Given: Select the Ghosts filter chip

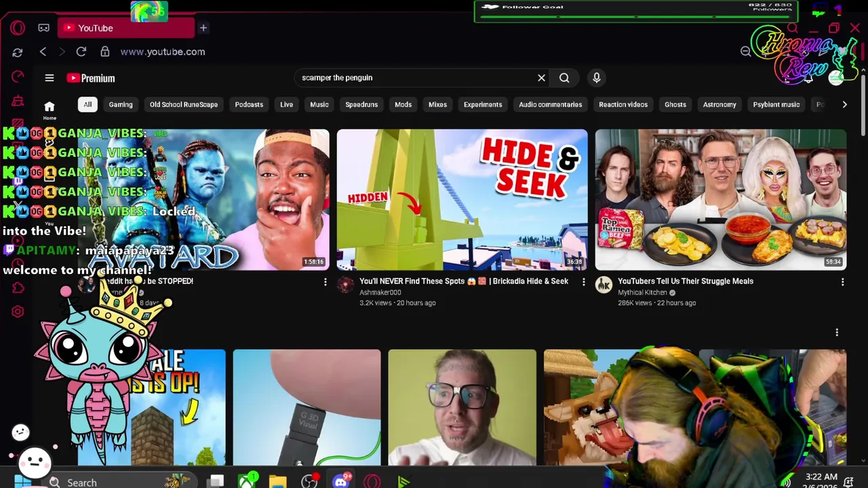Looking at the screenshot, I should (675, 104).
